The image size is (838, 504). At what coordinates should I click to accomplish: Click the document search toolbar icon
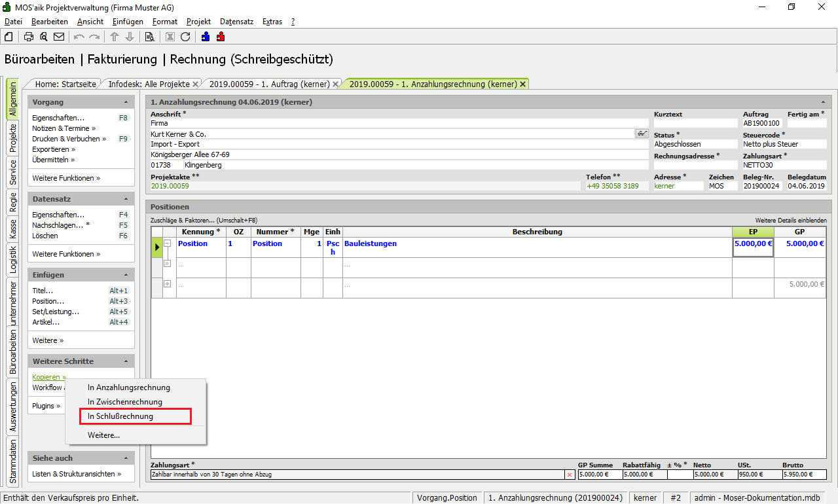pyautogui.click(x=149, y=37)
